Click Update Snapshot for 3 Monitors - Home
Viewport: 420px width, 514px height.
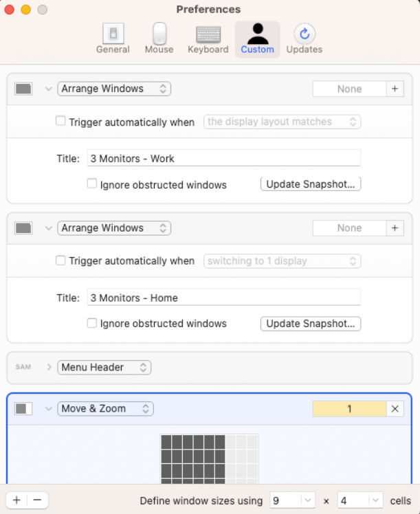(311, 324)
